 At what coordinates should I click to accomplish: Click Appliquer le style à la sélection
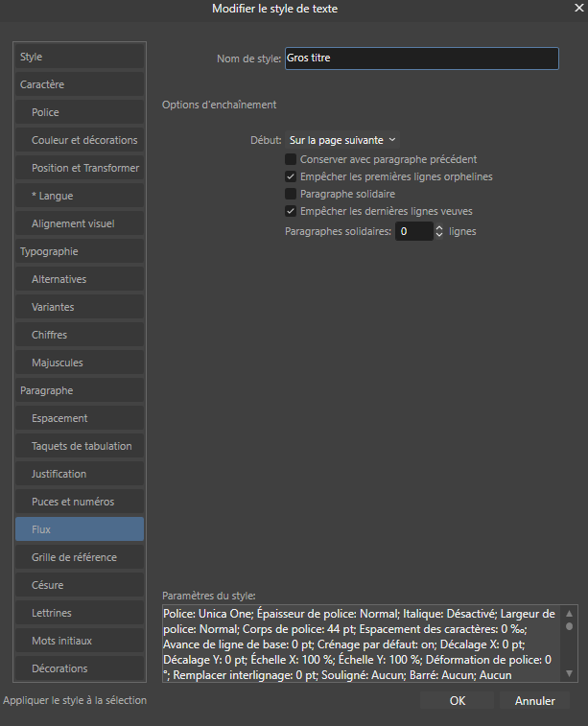point(75,700)
